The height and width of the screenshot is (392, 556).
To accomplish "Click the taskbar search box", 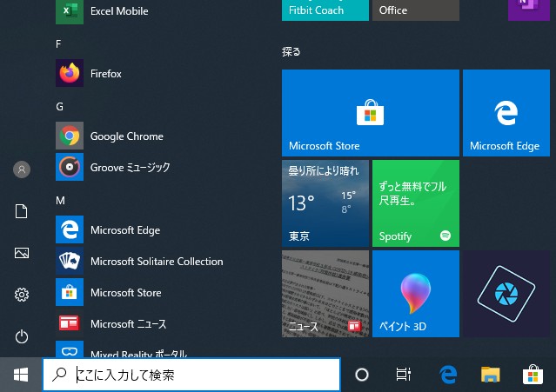I will [x=191, y=375].
